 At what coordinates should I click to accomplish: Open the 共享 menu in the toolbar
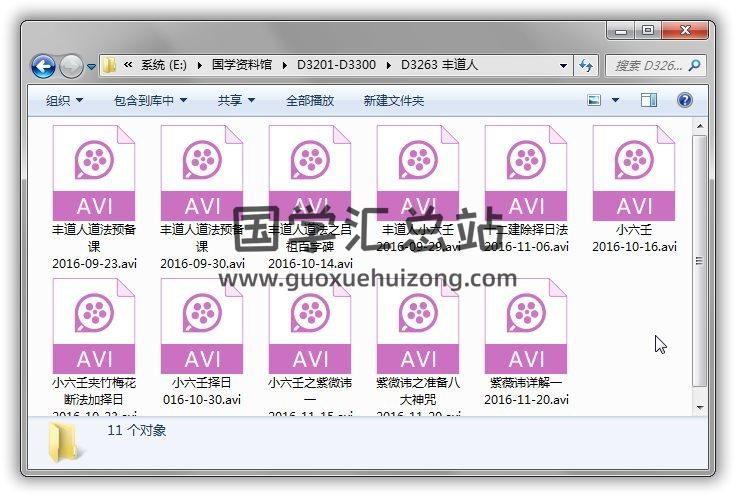pos(236,101)
